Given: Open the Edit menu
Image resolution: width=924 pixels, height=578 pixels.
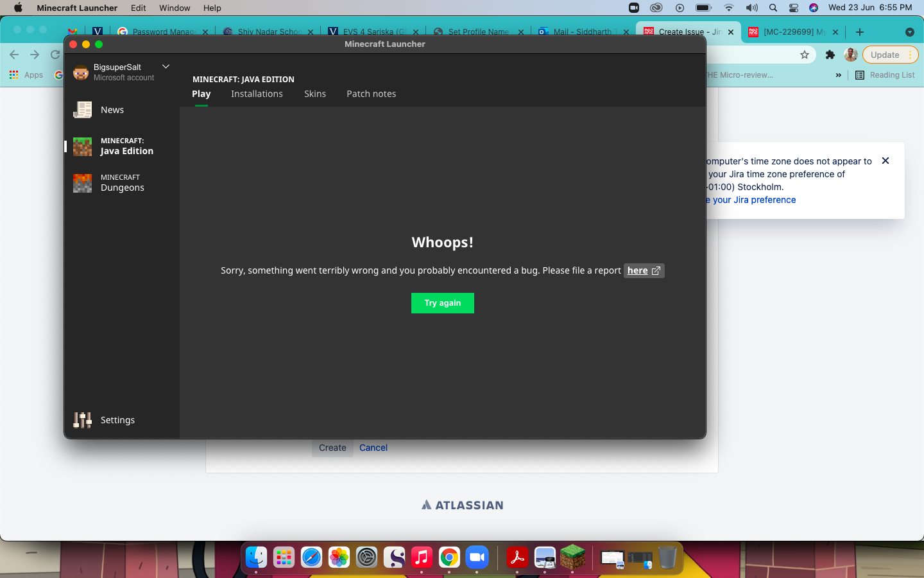Looking at the screenshot, I should tap(139, 8).
